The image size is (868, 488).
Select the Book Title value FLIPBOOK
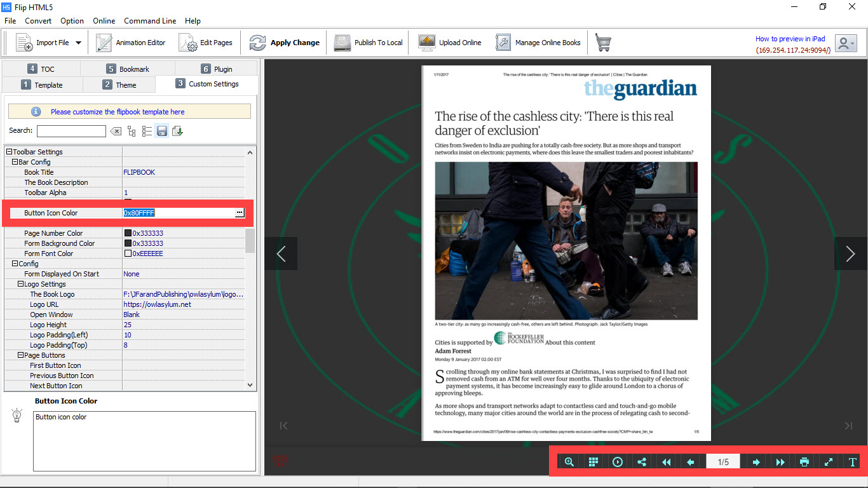139,172
